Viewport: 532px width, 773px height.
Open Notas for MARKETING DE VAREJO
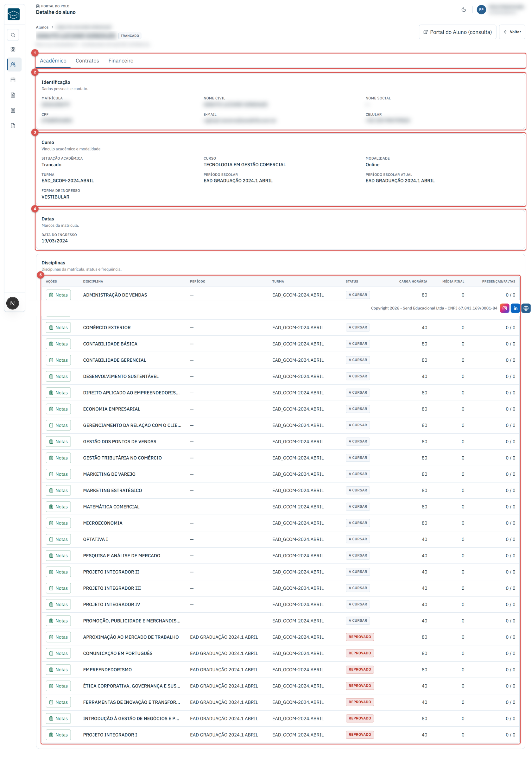coord(58,474)
